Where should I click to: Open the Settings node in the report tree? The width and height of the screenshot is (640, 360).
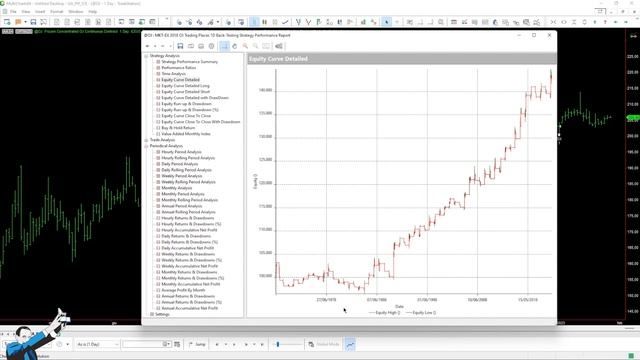tap(162, 314)
